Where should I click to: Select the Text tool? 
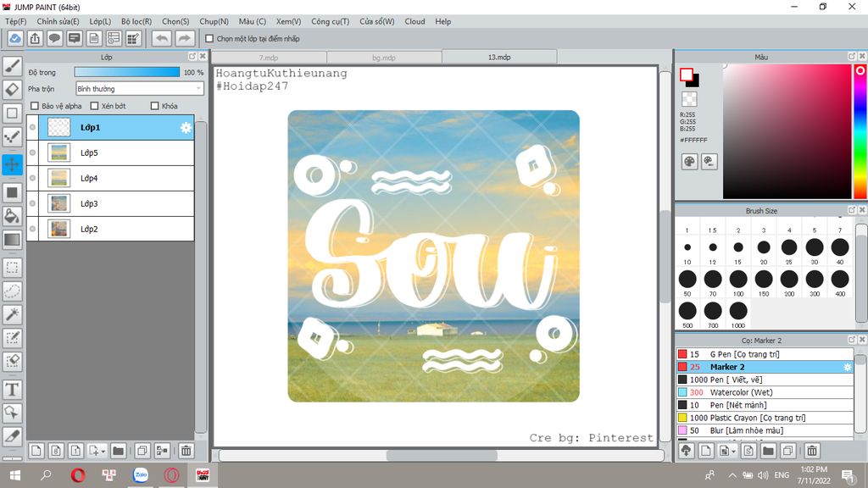12,390
